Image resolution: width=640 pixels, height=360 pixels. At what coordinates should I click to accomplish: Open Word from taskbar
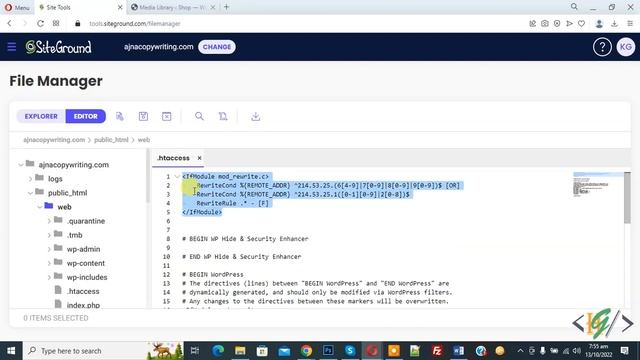[459, 351]
